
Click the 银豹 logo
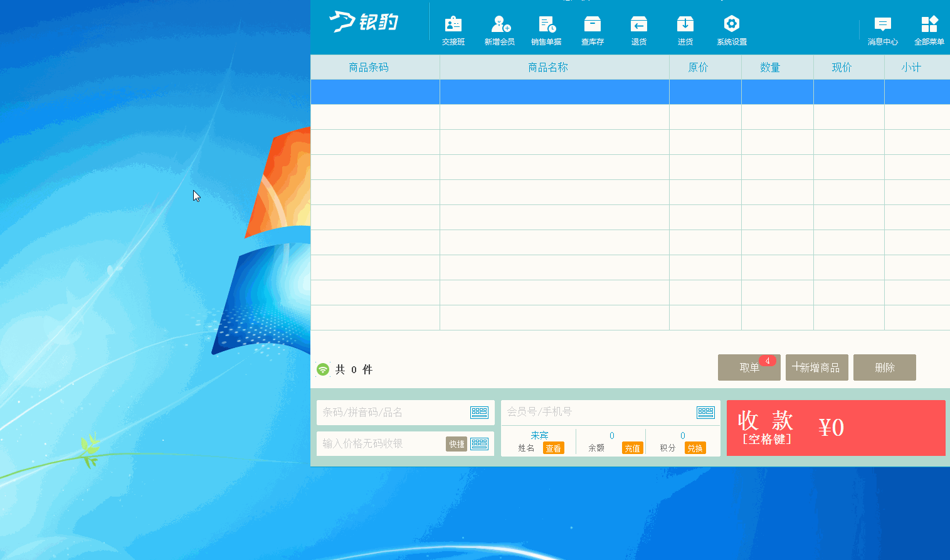pos(364,22)
